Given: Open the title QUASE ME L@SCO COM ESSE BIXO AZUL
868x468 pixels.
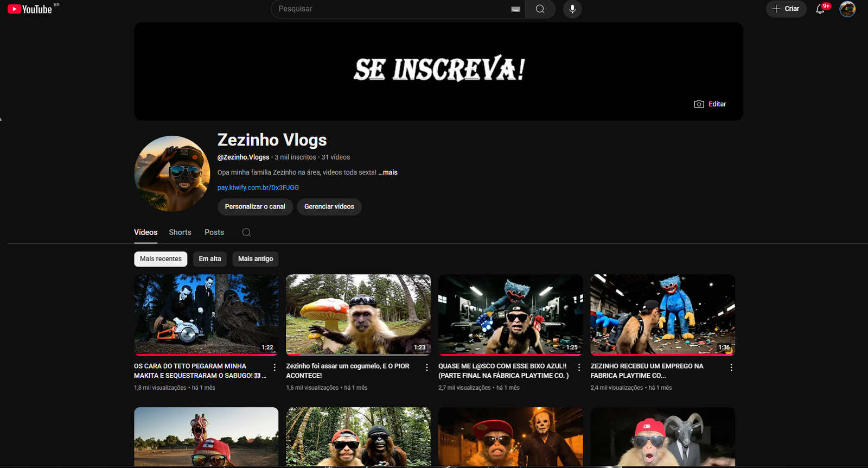Looking at the screenshot, I should coord(503,371).
